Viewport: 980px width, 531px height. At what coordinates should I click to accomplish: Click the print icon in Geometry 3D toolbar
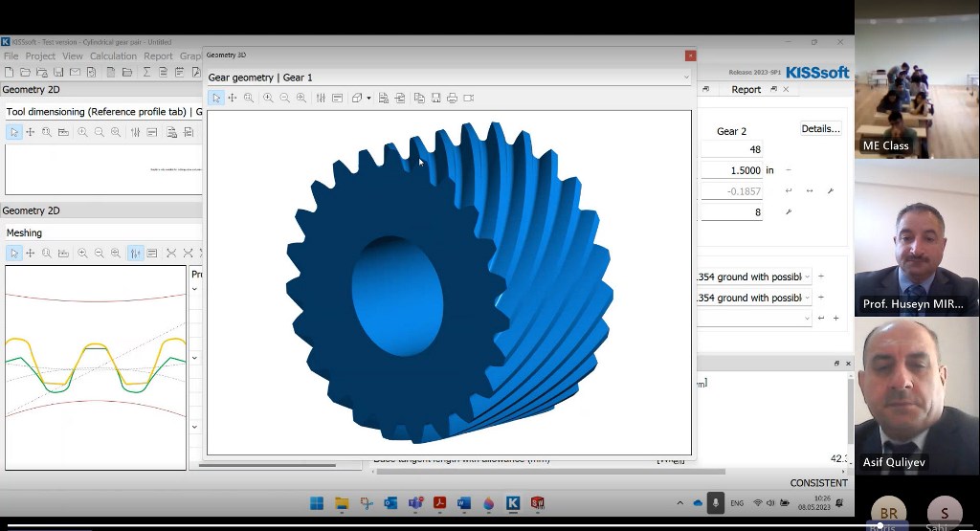tap(452, 98)
